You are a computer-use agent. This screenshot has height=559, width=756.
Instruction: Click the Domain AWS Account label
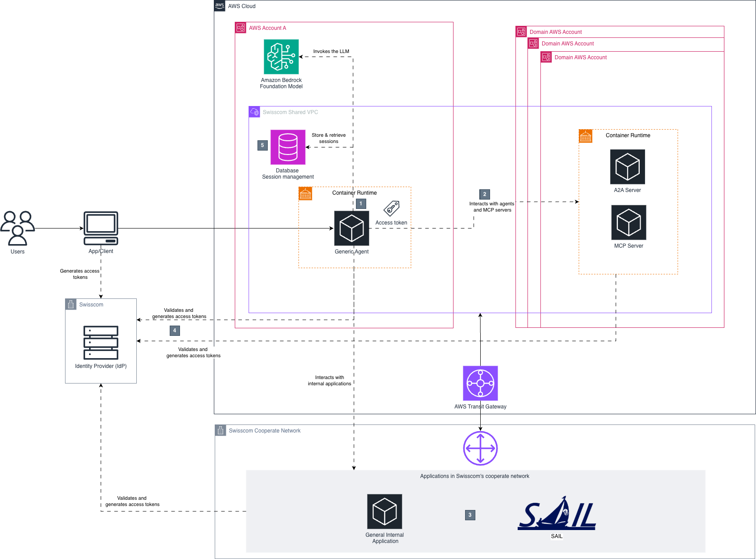556,32
